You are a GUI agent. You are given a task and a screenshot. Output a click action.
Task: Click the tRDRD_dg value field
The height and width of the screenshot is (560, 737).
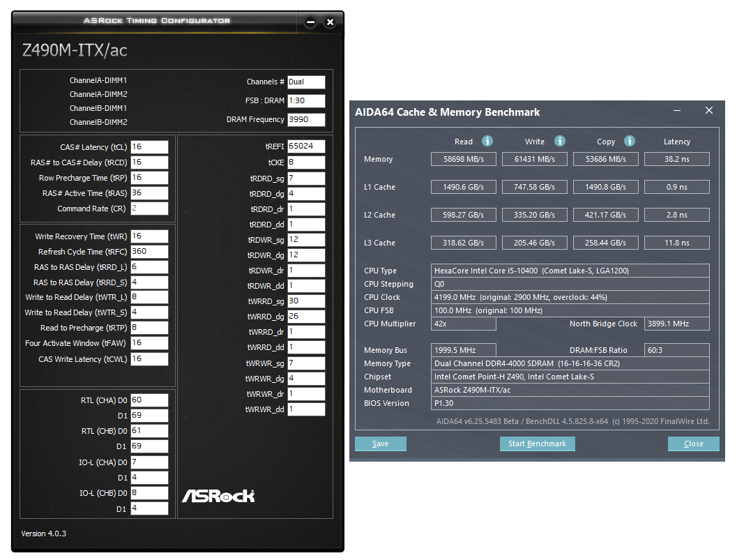point(306,194)
